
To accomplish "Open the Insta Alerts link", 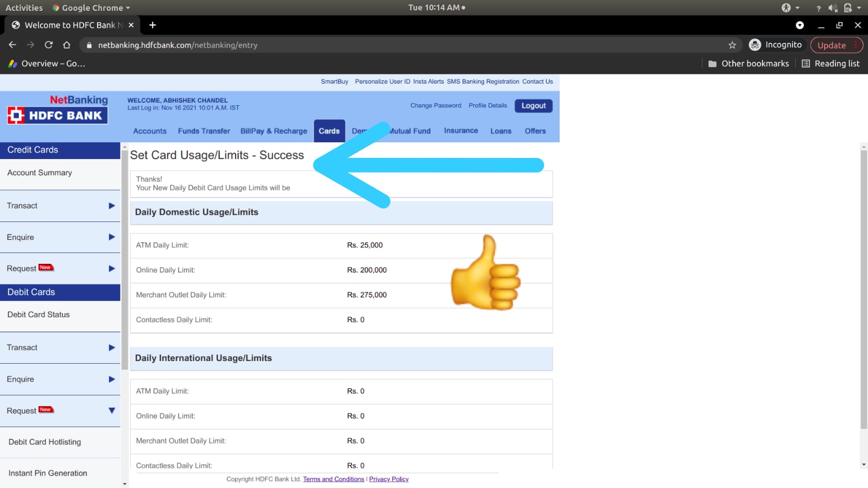I will click(x=428, y=81).
